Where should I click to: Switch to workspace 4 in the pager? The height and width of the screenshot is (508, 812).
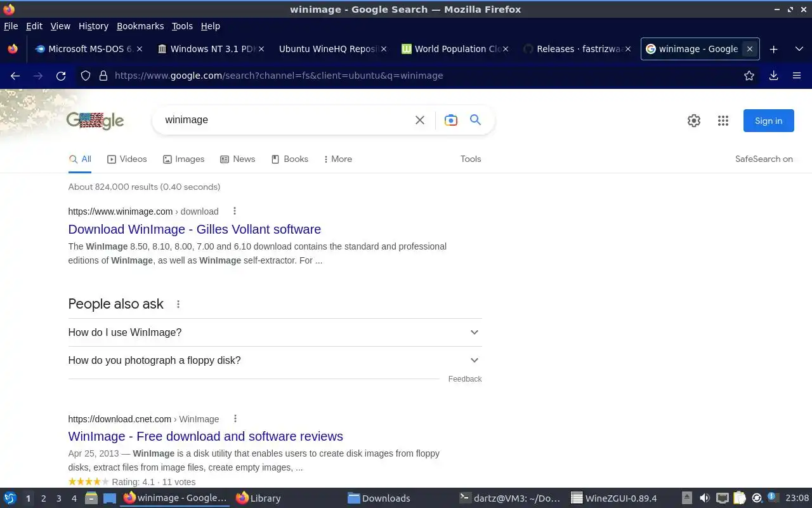coord(74,498)
